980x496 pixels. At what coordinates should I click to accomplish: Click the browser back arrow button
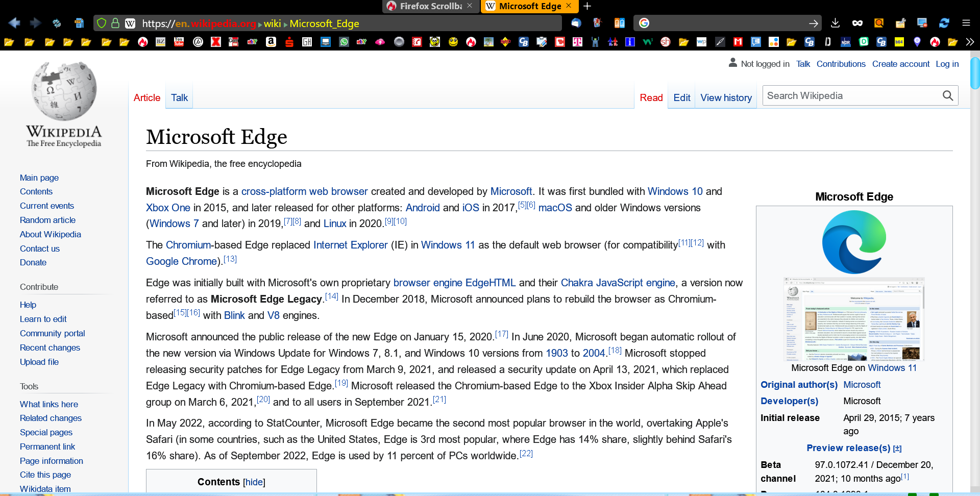14,23
